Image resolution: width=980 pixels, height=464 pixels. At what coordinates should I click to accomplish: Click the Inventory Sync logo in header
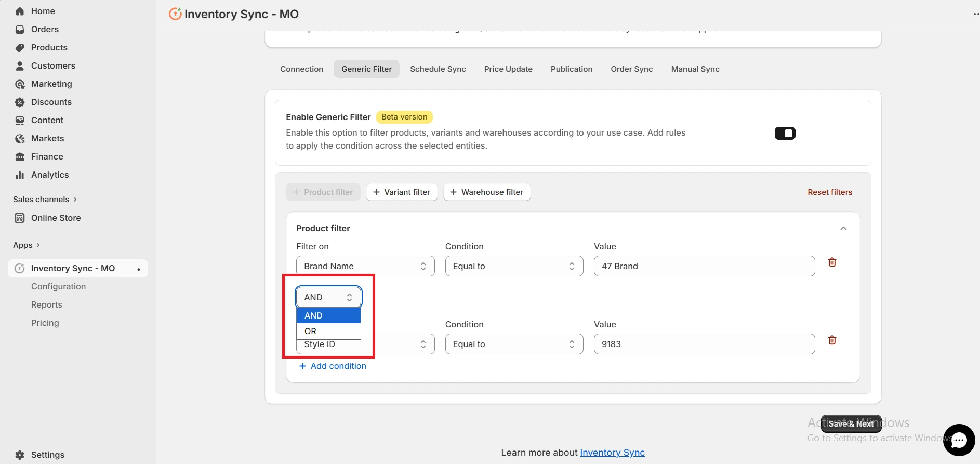[175, 14]
